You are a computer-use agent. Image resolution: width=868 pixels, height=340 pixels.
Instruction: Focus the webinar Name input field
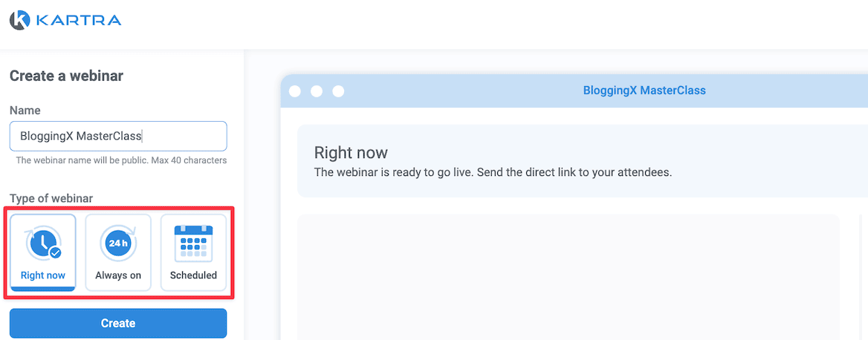click(x=118, y=136)
